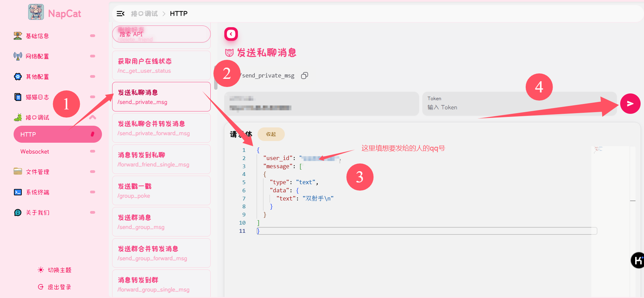Open the 基础信息 page
This screenshot has height=298, width=644.
37,36
